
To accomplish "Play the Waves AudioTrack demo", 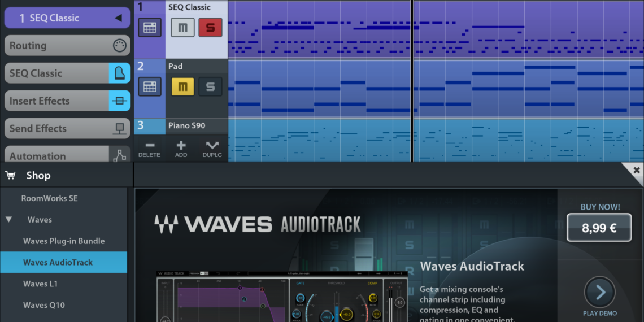I will [x=599, y=292].
